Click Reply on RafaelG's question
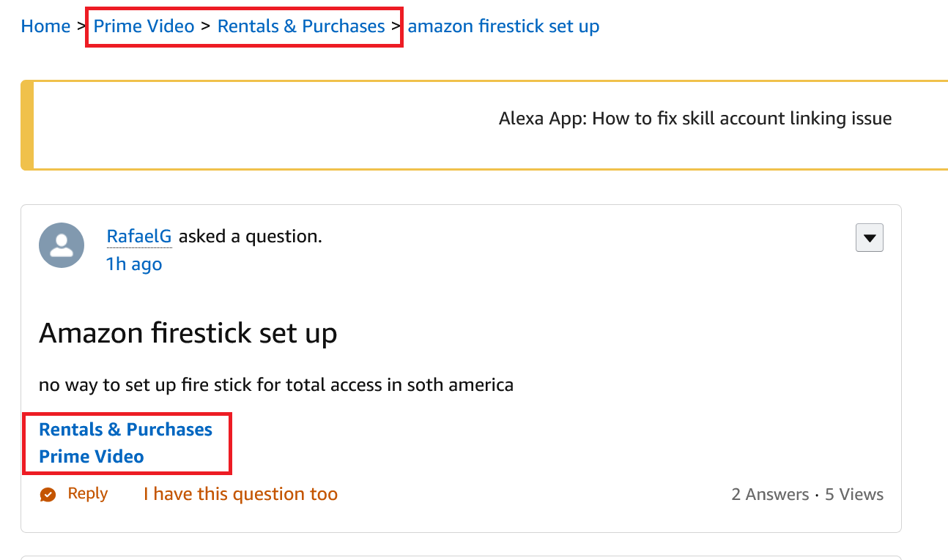 pos(87,493)
